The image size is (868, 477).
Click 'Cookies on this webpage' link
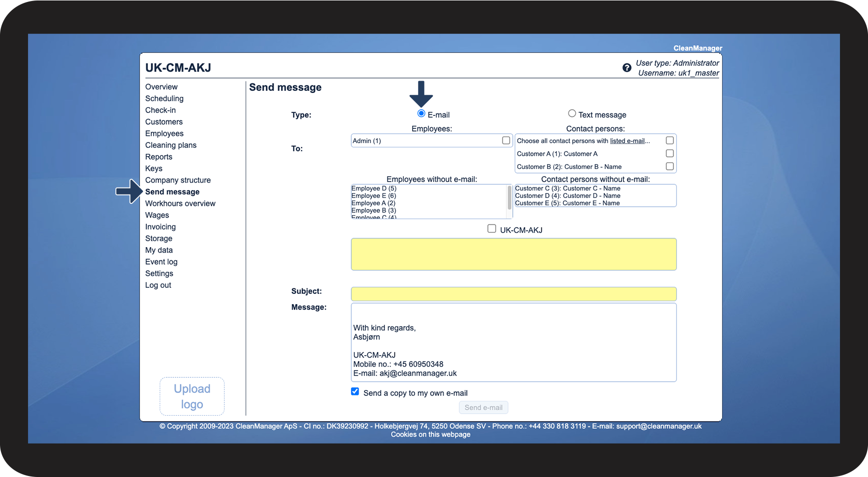click(431, 434)
